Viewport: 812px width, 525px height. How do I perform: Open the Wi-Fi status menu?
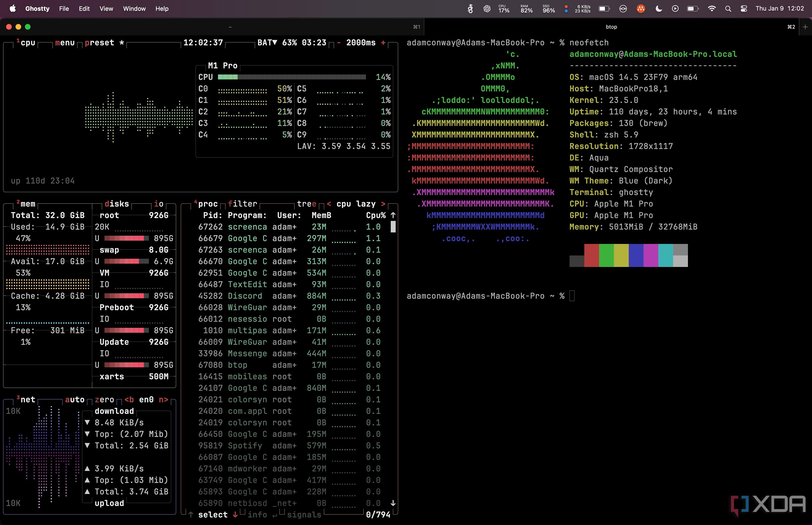tap(711, 8)
